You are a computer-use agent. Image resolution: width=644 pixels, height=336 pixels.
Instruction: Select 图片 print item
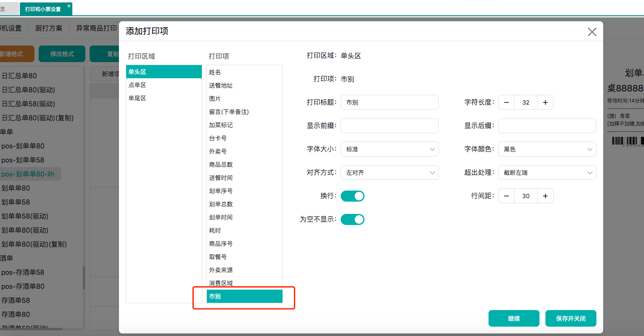pyautogui.click(x=245, y=99)
